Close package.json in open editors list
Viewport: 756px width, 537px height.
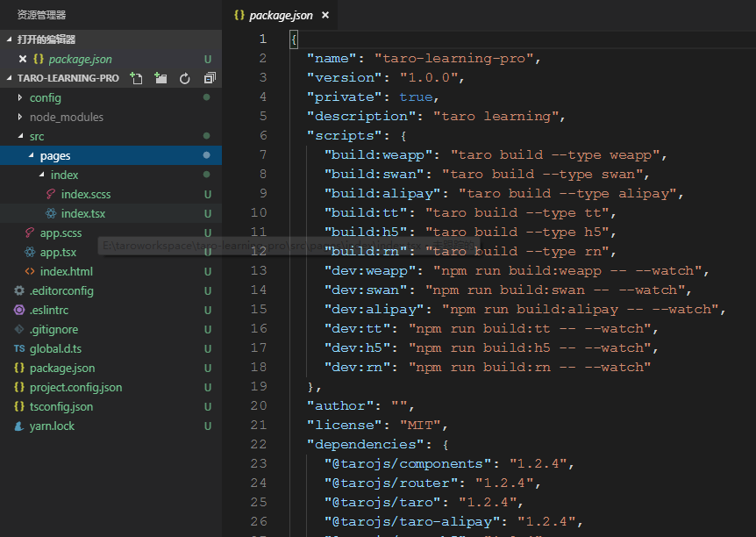pyautogui.click(x=22, y=59)
